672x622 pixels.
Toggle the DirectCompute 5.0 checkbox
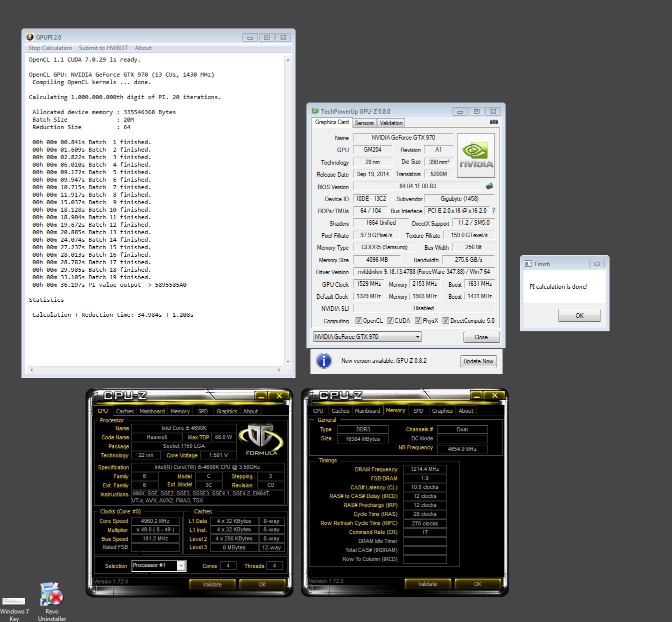[445, 321]
